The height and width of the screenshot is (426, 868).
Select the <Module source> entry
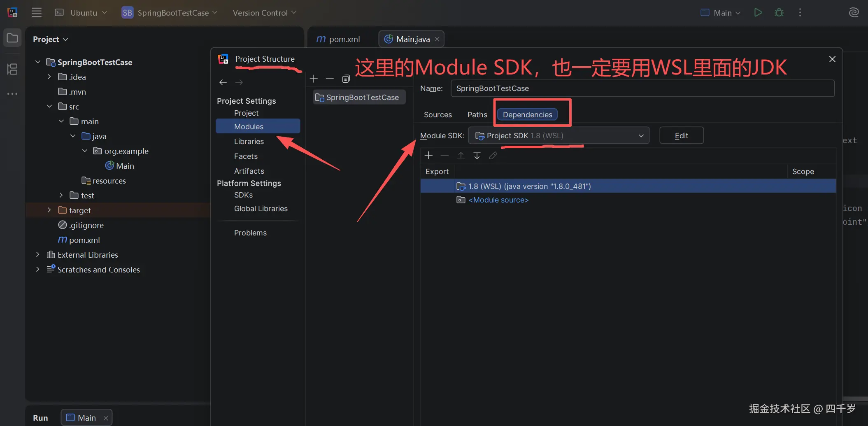(498, 200)
